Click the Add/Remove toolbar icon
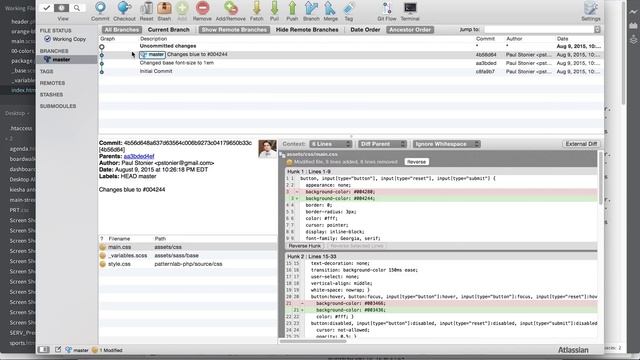This screenshot has width=640, height=360. (231, 11)
